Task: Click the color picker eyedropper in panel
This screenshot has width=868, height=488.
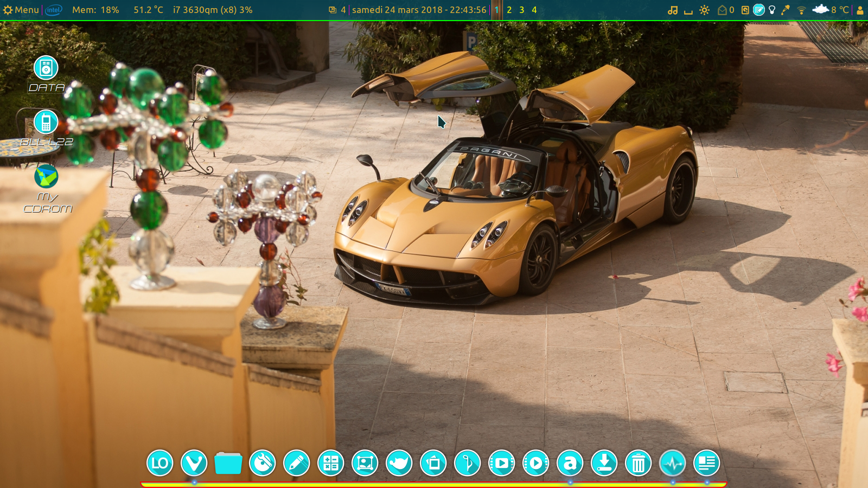Action: (785, 10)
